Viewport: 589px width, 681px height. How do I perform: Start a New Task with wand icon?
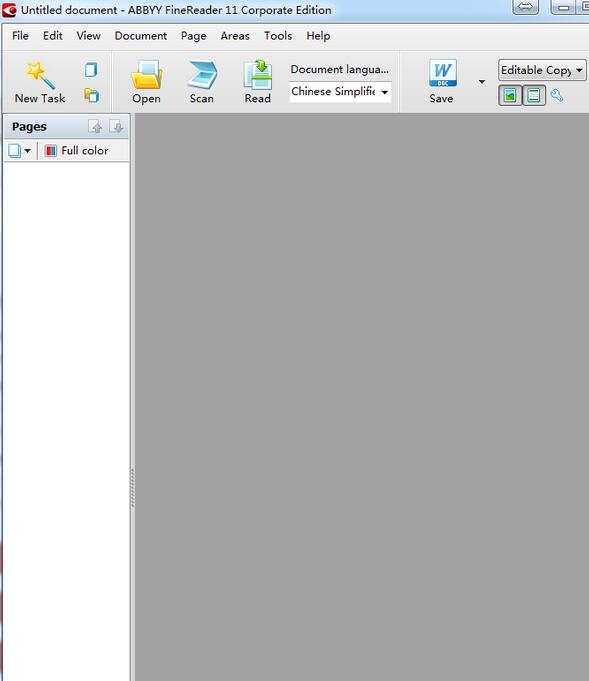pyautogui.click(x=40, y=83)
